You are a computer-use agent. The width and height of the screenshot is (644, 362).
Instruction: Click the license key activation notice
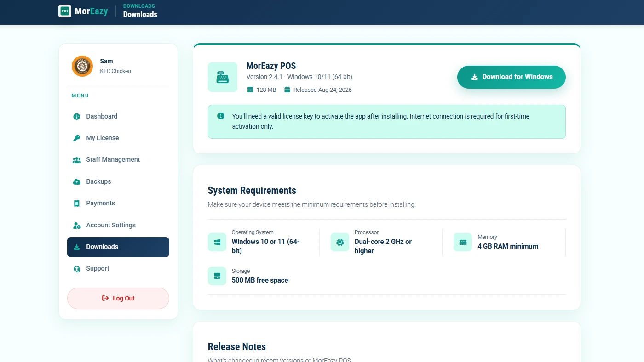pos(387,122)
